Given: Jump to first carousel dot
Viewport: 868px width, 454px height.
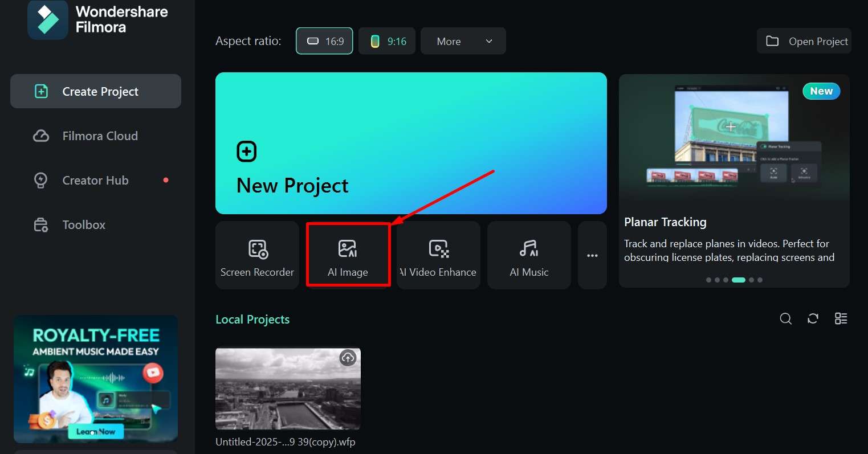Looking at the screenshot, I should 708,280.
